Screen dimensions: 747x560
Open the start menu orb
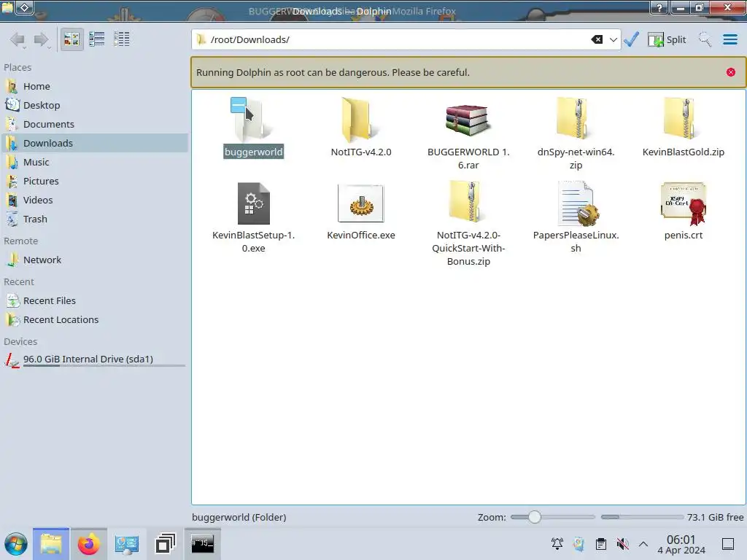click(16, 544)
